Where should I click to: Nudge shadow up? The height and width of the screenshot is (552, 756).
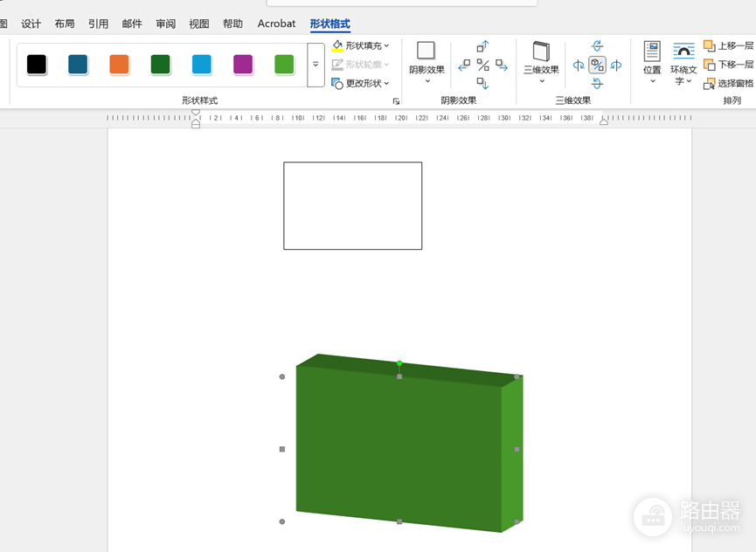point(483,46)
